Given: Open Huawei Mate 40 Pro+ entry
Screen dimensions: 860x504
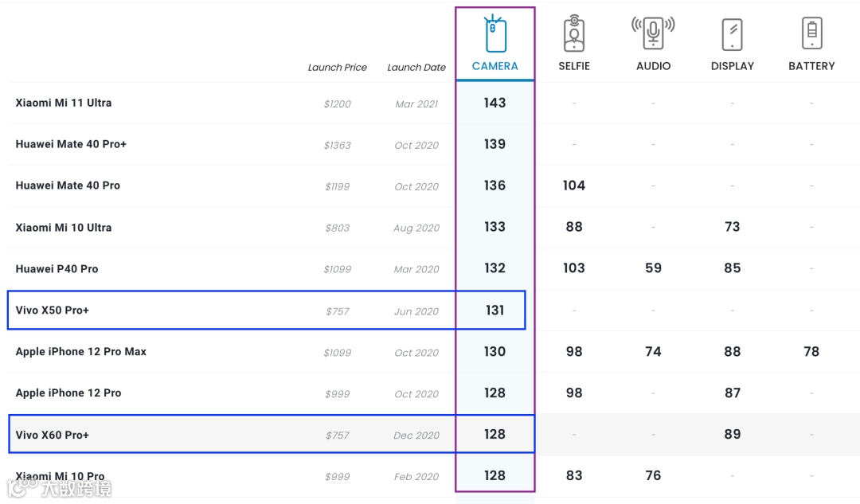Looking at the screenshot, I should click(x=71, y=144).
